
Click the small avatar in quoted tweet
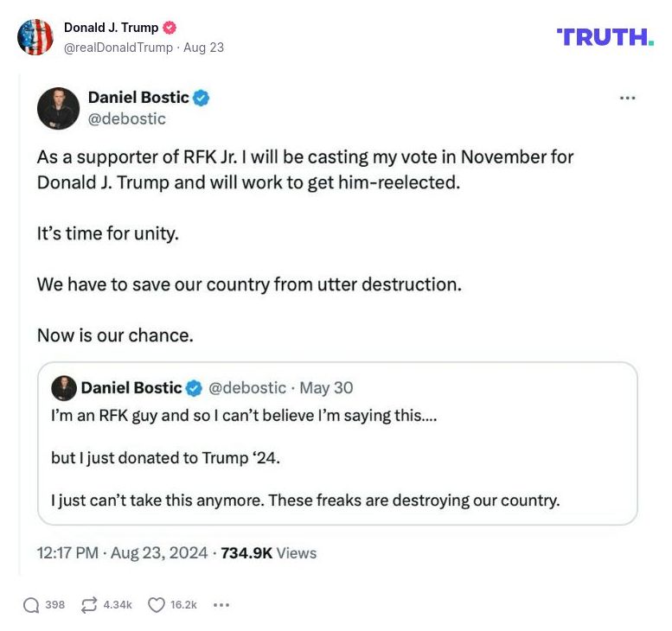[64, 387]
